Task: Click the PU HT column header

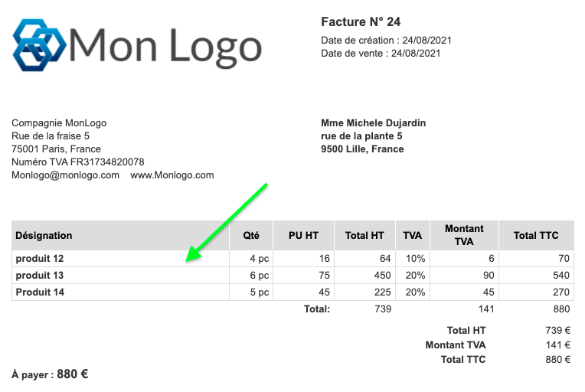Action: (x=303, y=236)
